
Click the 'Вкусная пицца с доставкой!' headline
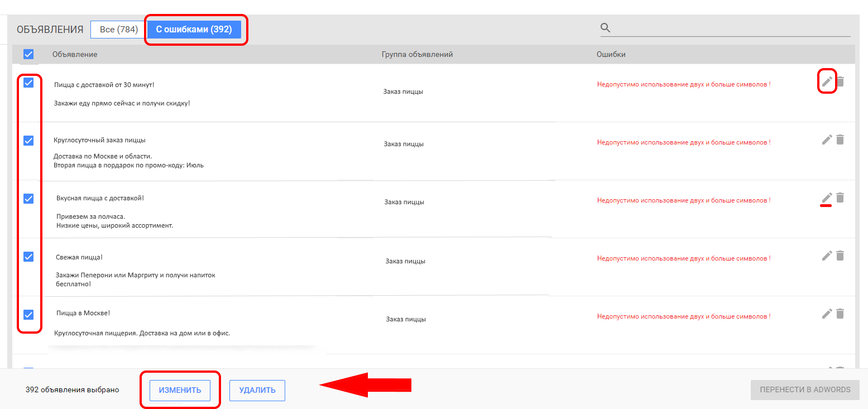(x=100, y=198)
